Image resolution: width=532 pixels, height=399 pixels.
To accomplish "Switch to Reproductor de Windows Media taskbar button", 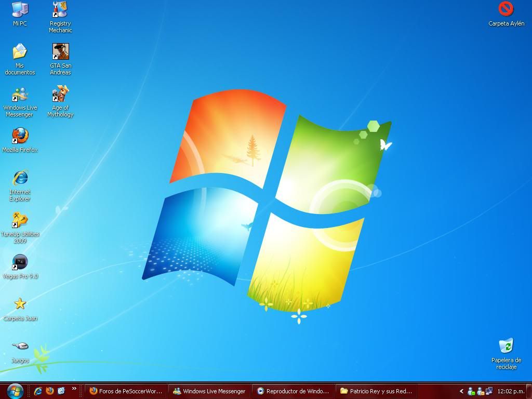I will pos(293,391).
